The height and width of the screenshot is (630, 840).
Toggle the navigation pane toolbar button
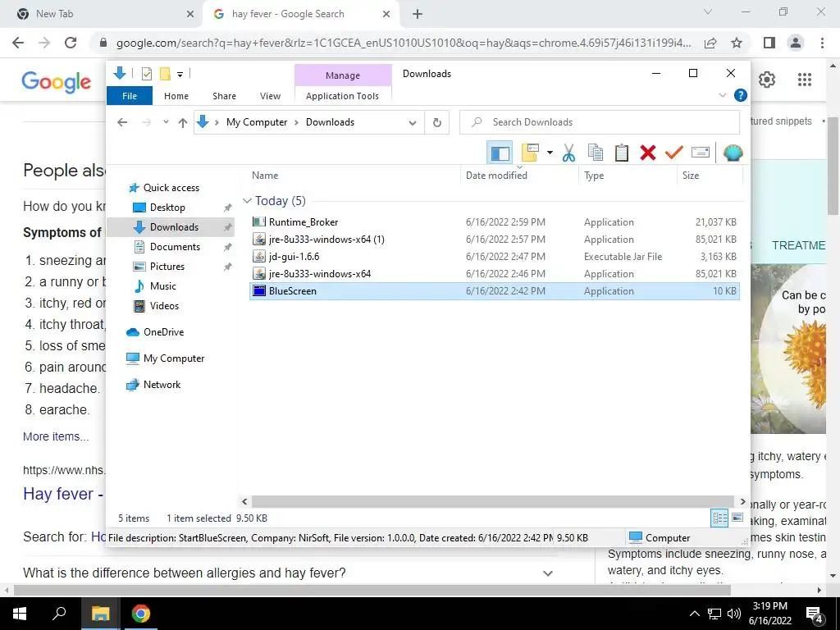[500, 153]
